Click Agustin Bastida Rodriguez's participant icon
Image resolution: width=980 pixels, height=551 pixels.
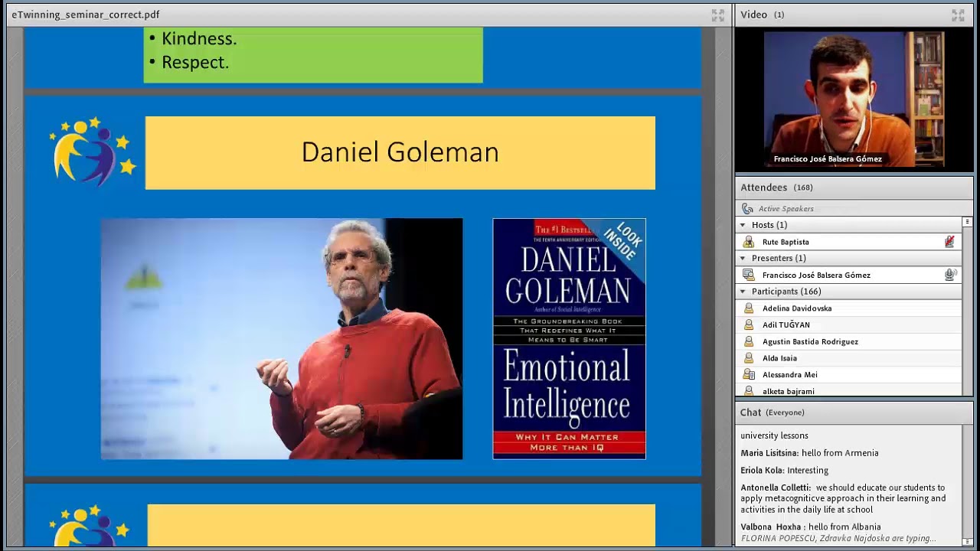click(749, 341)
